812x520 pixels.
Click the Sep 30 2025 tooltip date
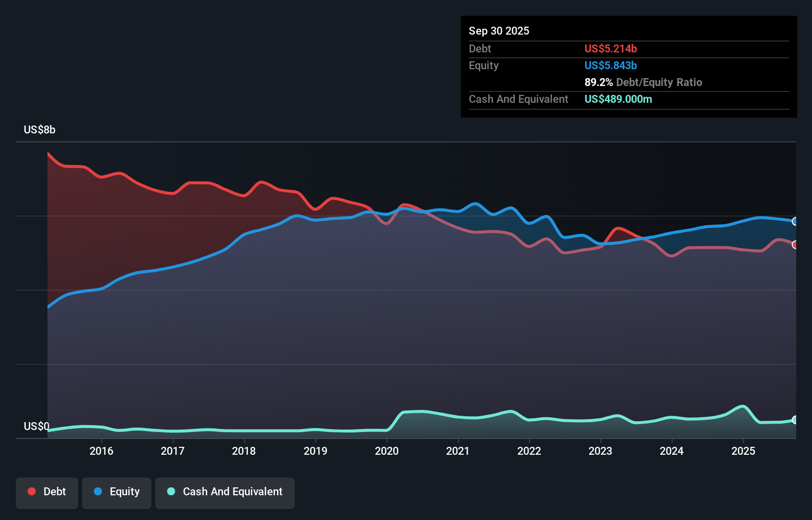click(499, 31)
